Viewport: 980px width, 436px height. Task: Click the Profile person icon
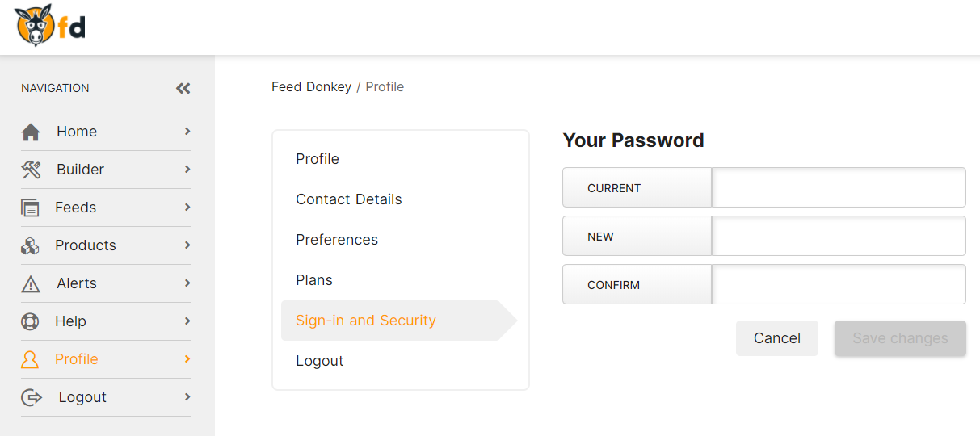30,359
